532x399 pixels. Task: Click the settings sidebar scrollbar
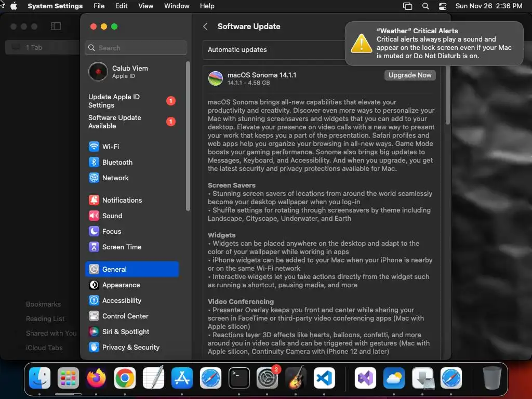pos(188,136)
